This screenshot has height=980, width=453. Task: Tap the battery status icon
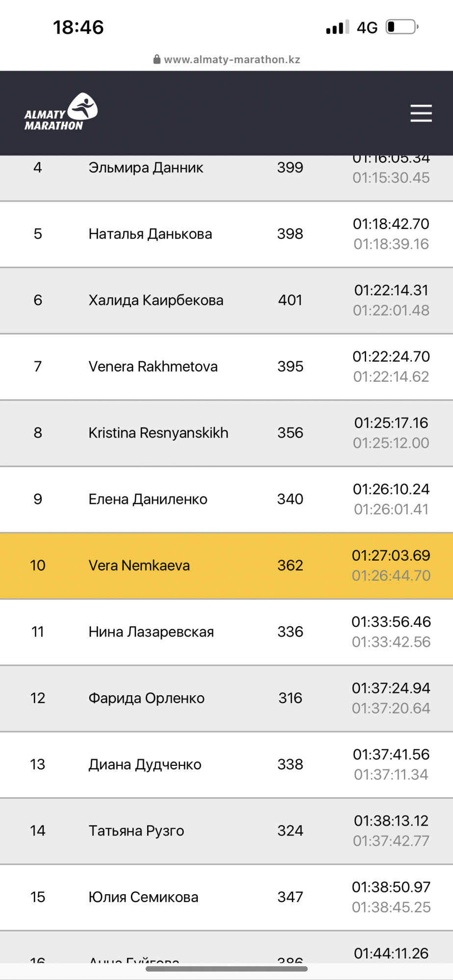tap(402, 27)
